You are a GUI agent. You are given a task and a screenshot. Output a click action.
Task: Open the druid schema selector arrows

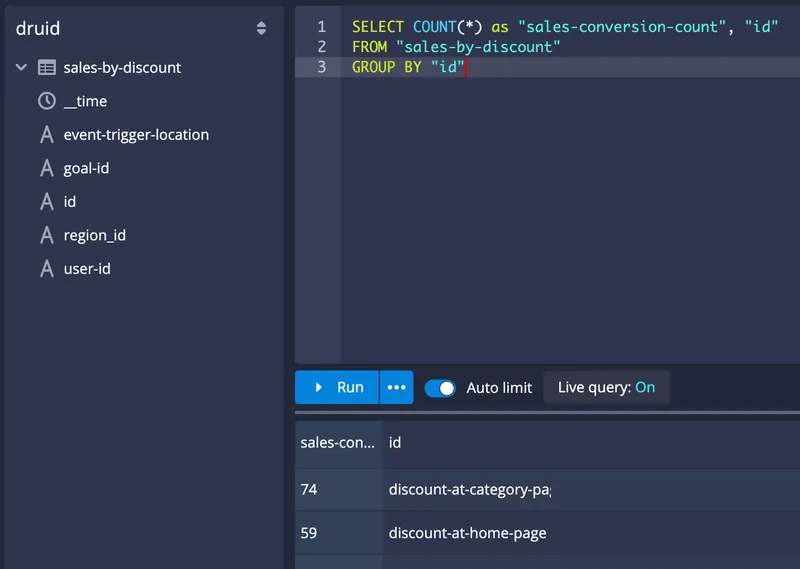pos(261,28)
